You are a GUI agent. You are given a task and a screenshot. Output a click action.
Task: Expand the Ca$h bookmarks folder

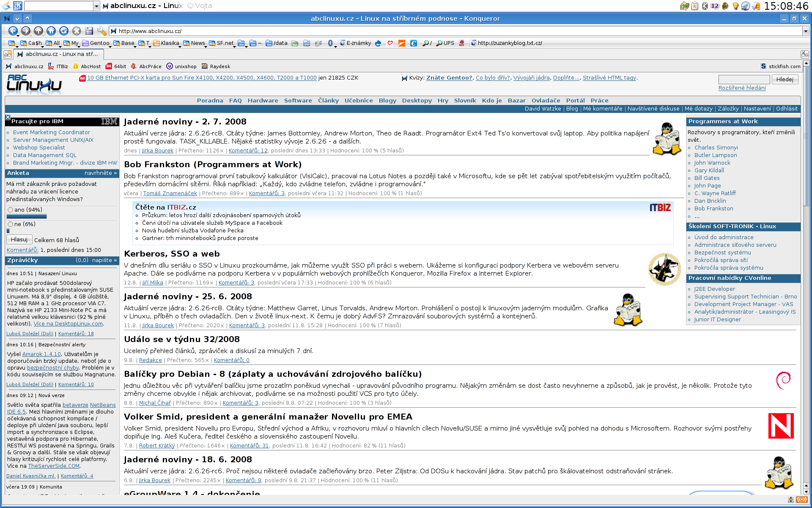pos(31,43)
